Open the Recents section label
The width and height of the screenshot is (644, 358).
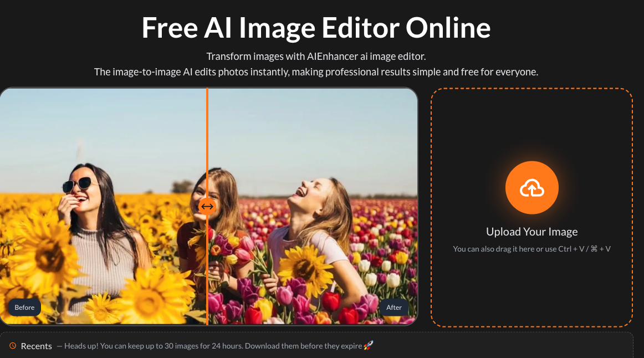[x=36, y=346]
